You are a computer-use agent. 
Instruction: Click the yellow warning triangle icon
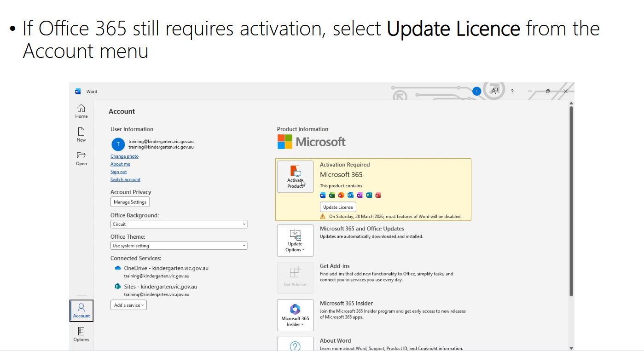click(x=323, y=216)
